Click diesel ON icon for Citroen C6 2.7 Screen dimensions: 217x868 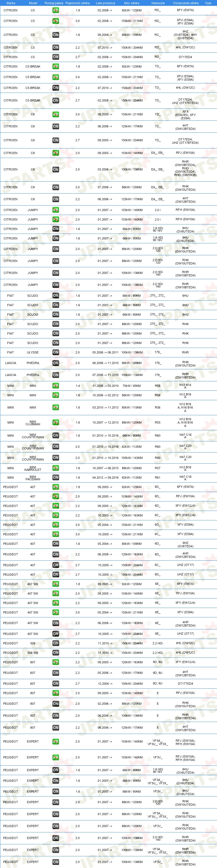55,140
